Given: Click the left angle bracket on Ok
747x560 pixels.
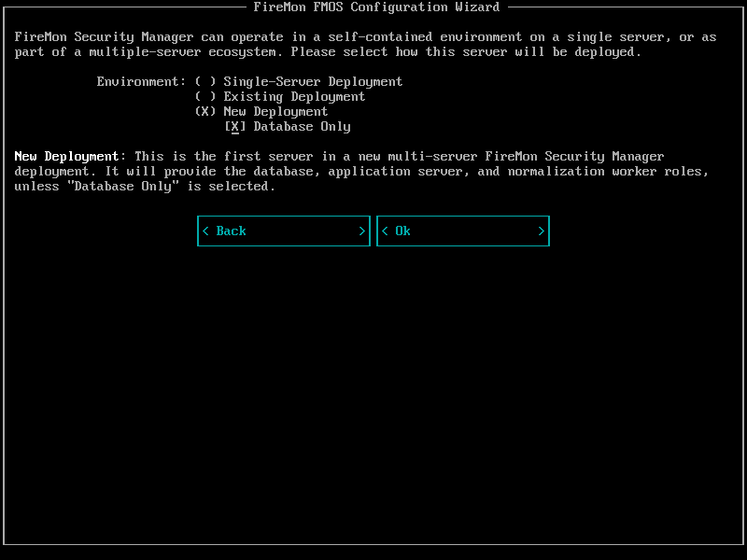Looking at the screenshot, I should coord(385,231).
